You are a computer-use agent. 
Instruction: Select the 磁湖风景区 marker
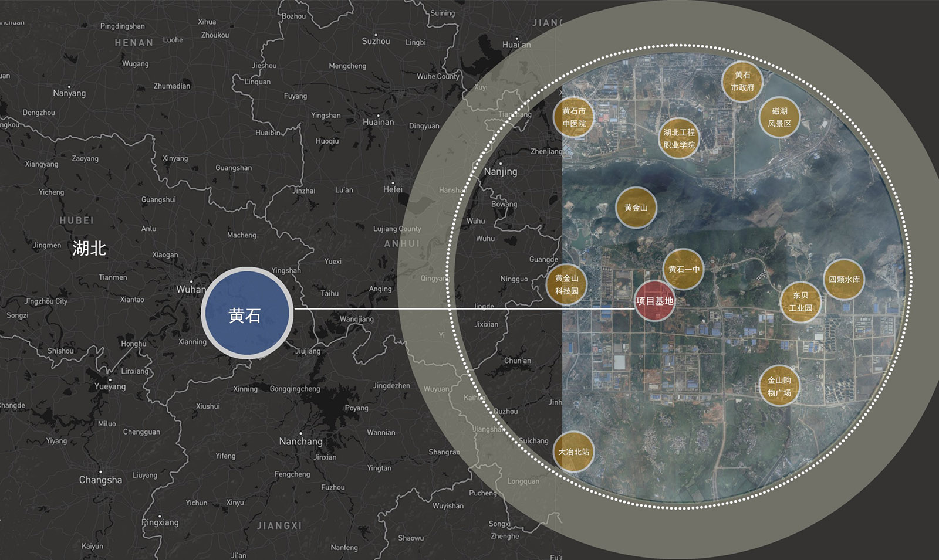(779, 117)
